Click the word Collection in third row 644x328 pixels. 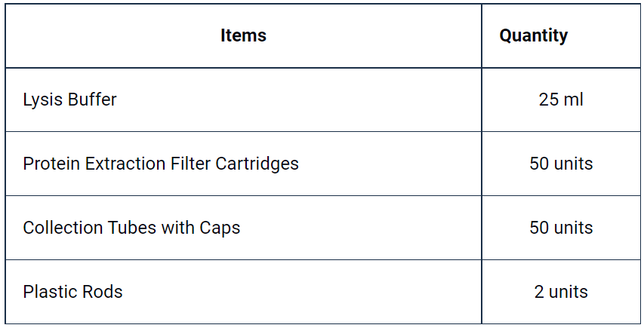pyautogui.click(x=63, y=228)
